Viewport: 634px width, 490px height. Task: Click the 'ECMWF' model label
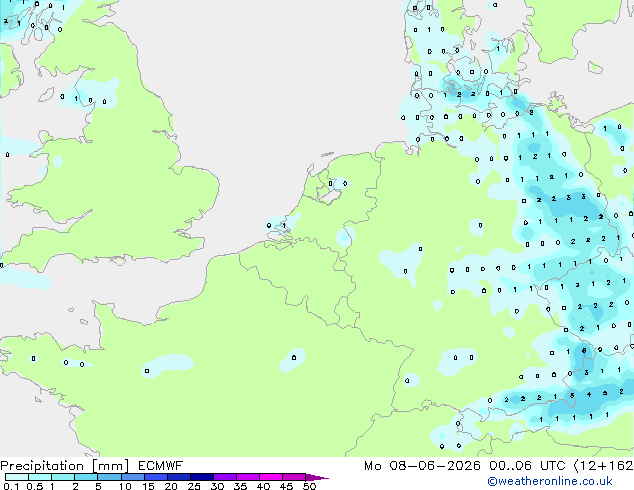(161, 466)
